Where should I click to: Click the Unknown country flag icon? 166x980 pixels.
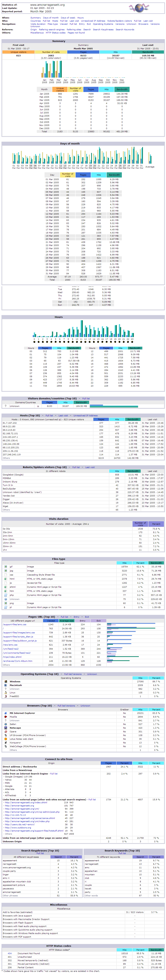pos(6,406)
